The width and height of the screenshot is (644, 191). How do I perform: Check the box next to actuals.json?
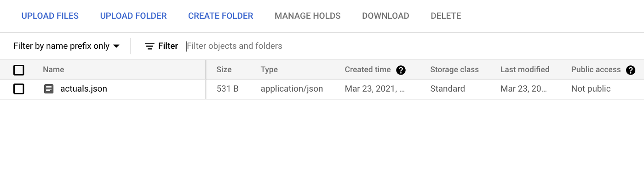point(19,89)
